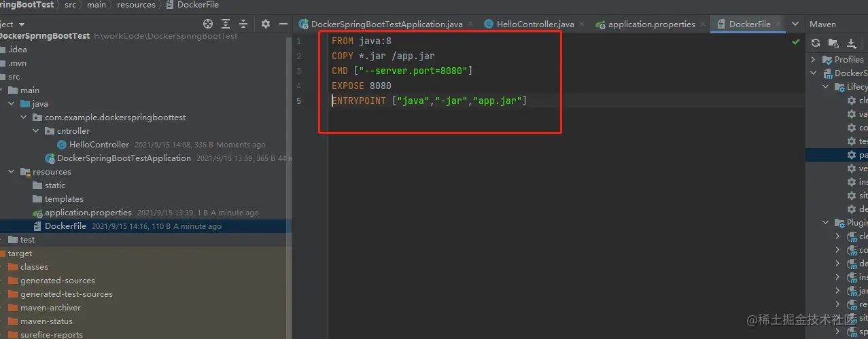Screen dimensions: 868x339
Task: Select maven-archiver folder
Action: (x=51, y=308)
